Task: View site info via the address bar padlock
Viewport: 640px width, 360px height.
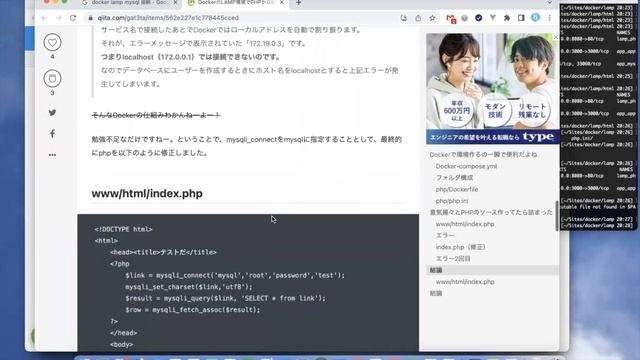Action: point(91,18)
